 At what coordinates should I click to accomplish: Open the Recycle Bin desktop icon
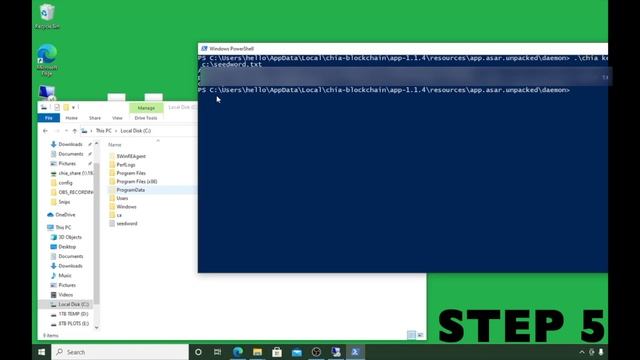tap(47, 17)
